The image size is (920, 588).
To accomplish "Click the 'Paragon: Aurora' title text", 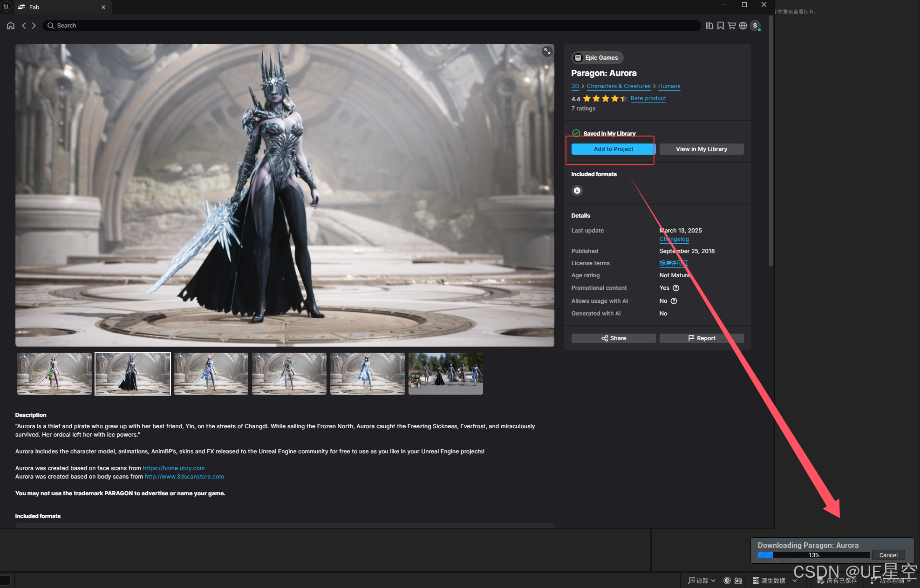I will coord(604,73).
